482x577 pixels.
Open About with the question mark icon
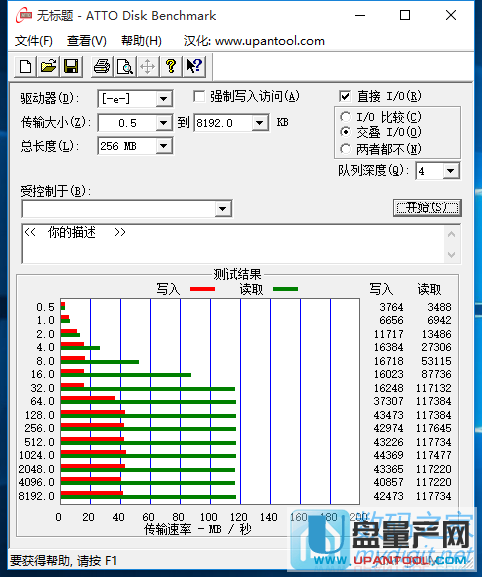click(170, 67)
